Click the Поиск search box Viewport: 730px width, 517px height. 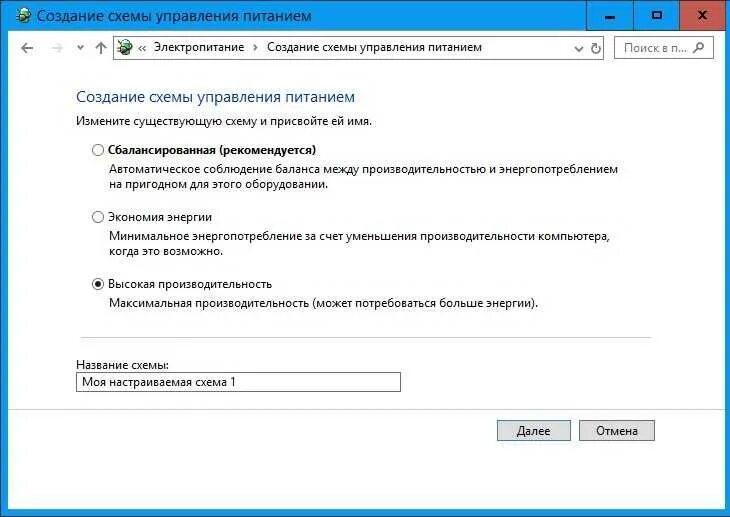click(x=663, y=48)
